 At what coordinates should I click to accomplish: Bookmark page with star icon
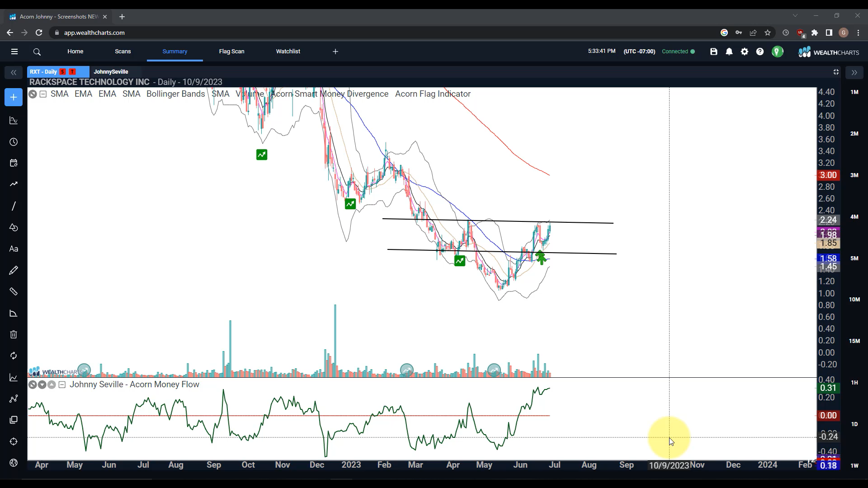pos(768,33)
